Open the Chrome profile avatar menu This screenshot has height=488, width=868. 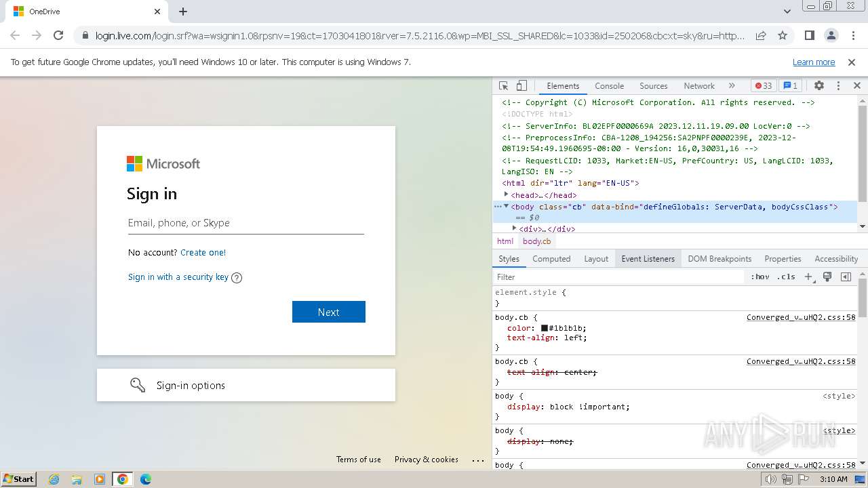coord(831,35)
